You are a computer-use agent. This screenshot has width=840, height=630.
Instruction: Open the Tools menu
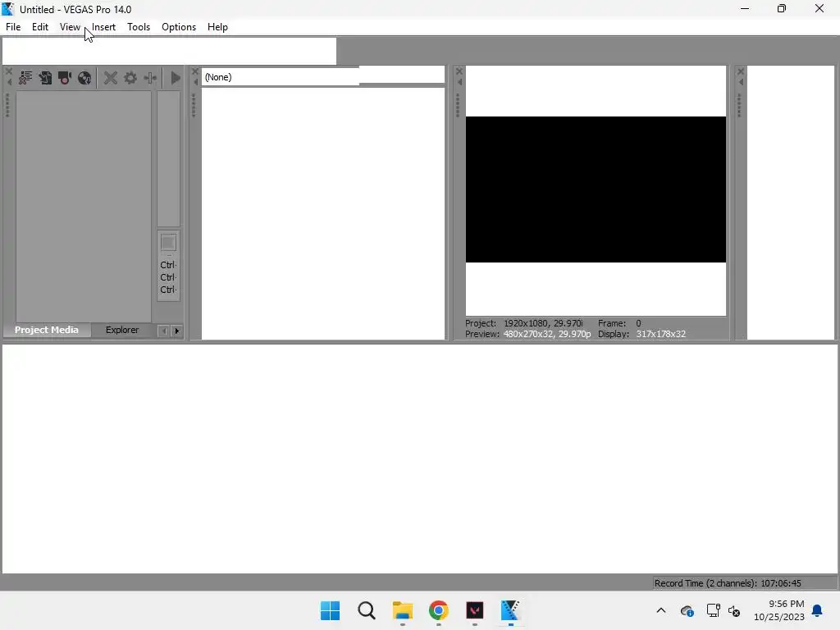point(138,27)
